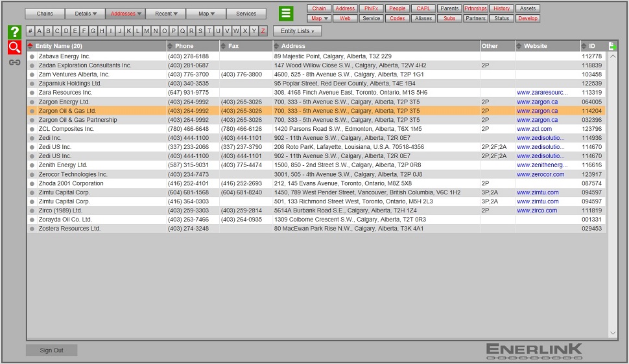Viewport: 629px width, 364px height.
Task: Open the CAPL panel
Action: (x=423, y=8)
